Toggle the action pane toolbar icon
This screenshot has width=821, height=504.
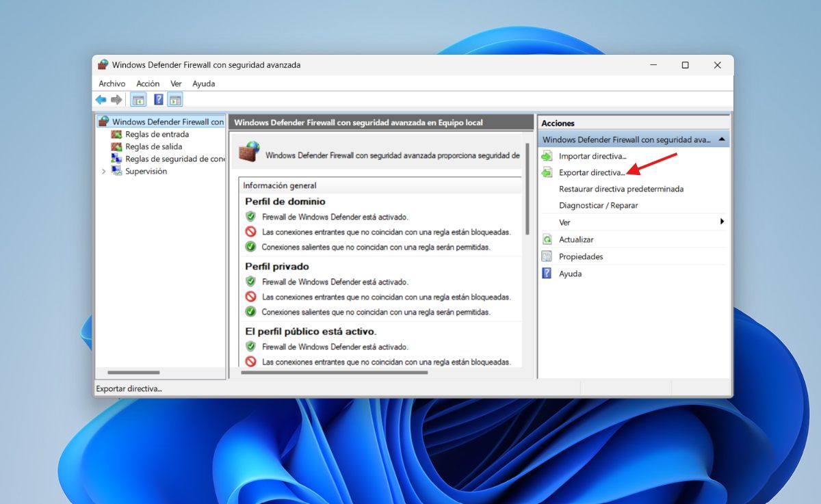(x=175, y=100)
